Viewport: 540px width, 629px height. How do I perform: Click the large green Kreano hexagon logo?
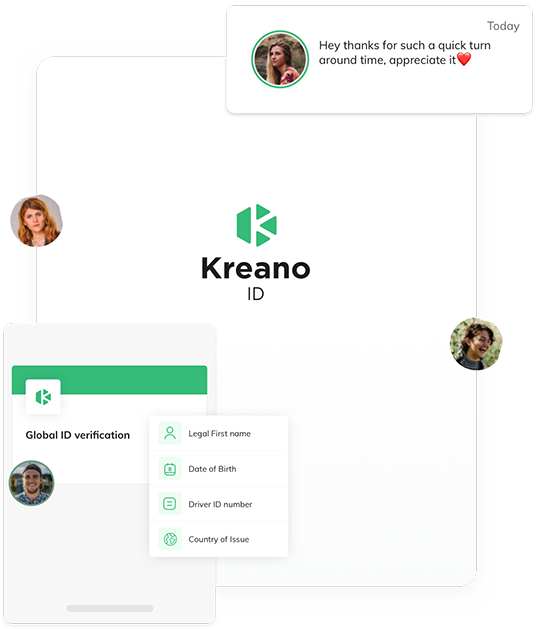point(256,225)
